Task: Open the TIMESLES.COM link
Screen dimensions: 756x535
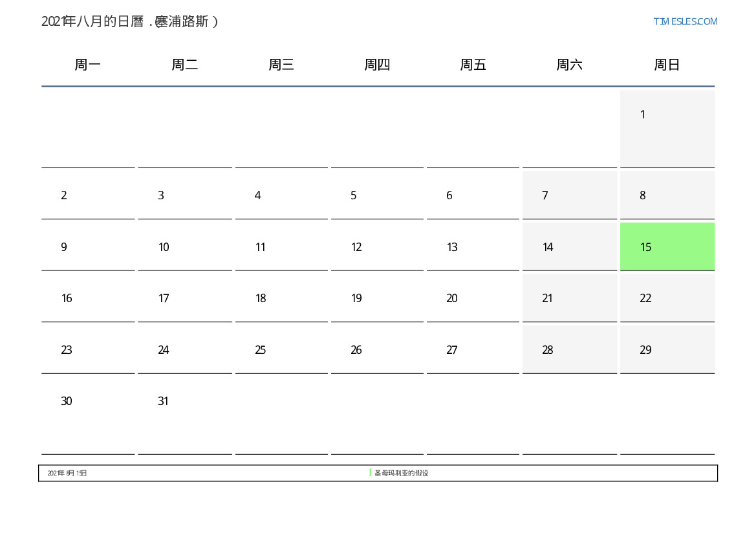Action: click(x=685, y=21)
